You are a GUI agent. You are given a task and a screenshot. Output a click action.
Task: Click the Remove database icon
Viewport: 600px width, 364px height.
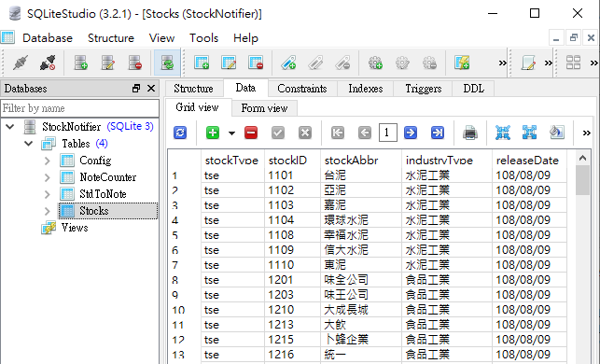[x=135, y=63]
